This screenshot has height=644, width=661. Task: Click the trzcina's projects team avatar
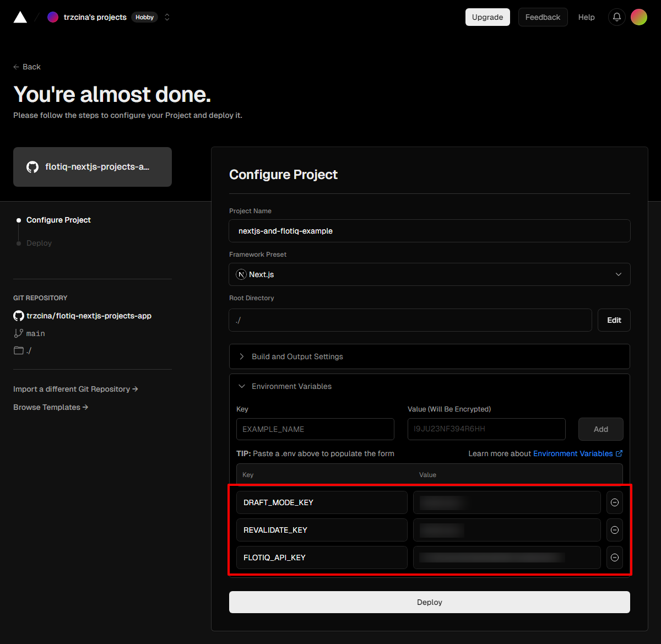coord(53,17)
